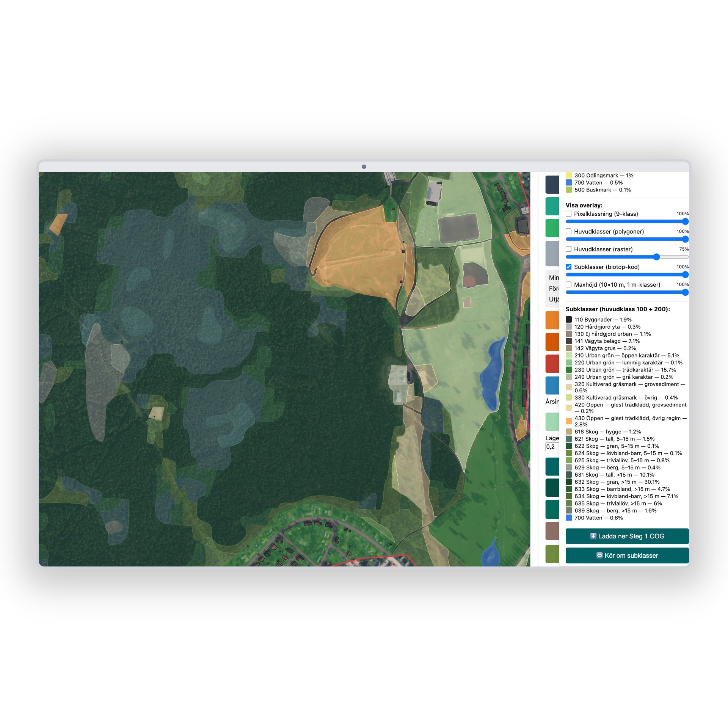Viewport: 728px width, 728px height.
Task: Click the 632 Skog gran dark green swatch
Action: click(569, 482)
